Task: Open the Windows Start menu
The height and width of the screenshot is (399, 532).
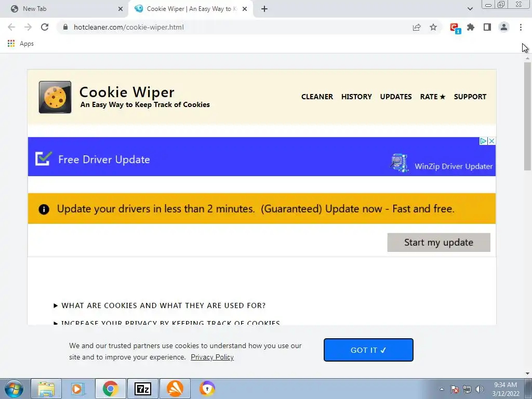Action: [14, 389]
